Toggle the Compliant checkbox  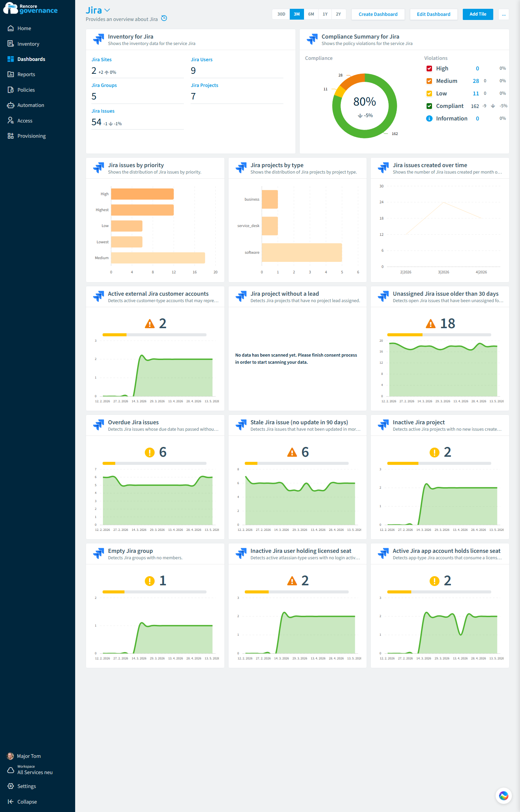[x=429, y=106]
